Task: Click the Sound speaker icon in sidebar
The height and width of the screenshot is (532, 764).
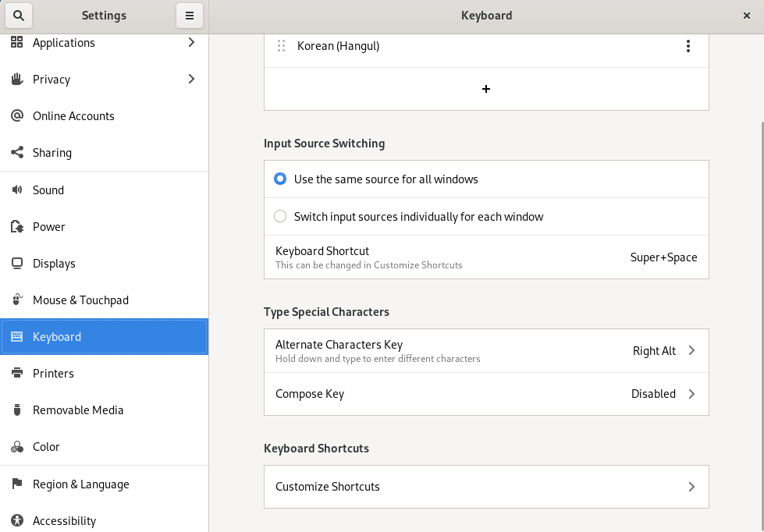Action: (x=16, y=190)
